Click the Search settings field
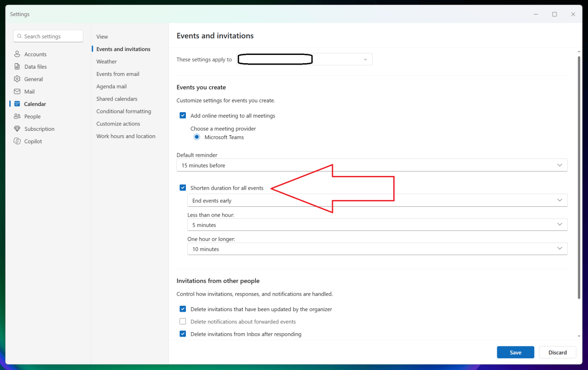This screenshot has width=588, height=370. pos(49,36)
